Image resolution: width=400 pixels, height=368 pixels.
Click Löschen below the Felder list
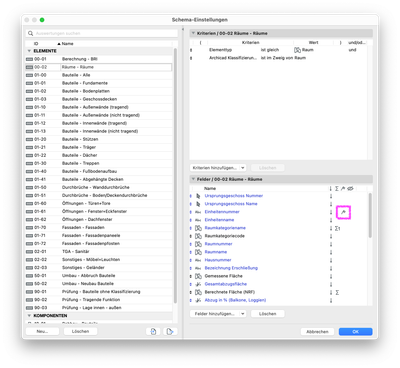coord(268,314)
